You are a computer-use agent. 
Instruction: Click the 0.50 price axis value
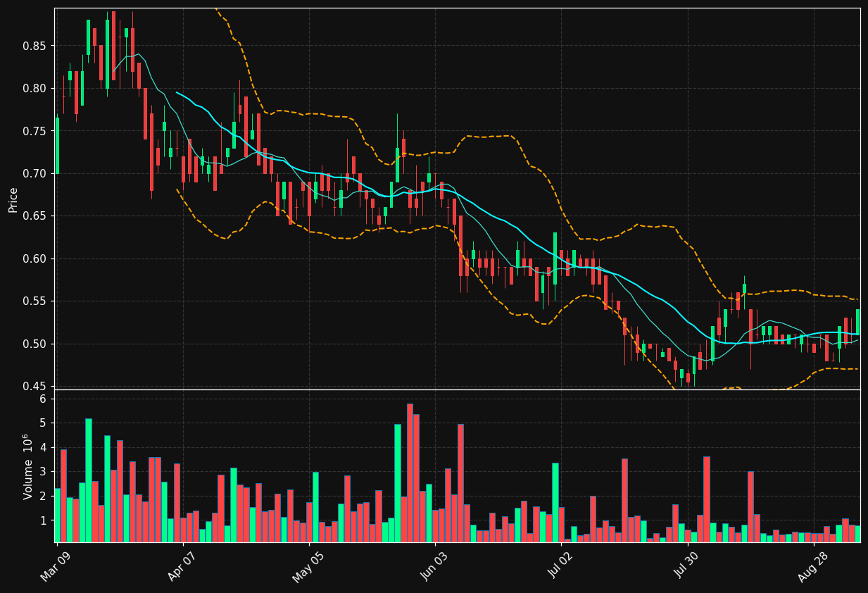tap(34, 344)
